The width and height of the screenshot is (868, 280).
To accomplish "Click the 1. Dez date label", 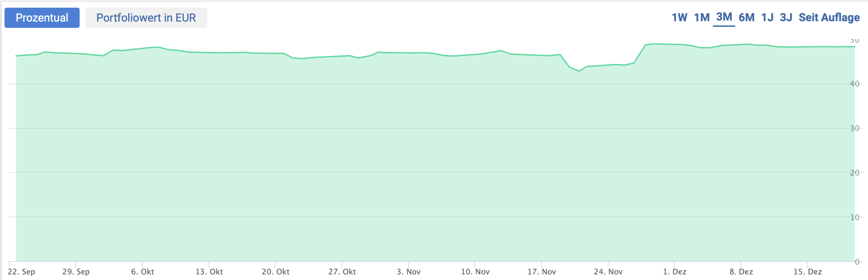I will (675, 272).
